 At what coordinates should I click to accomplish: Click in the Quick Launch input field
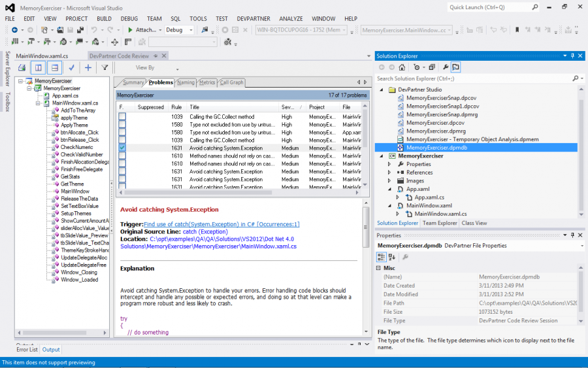pos(489,7)
